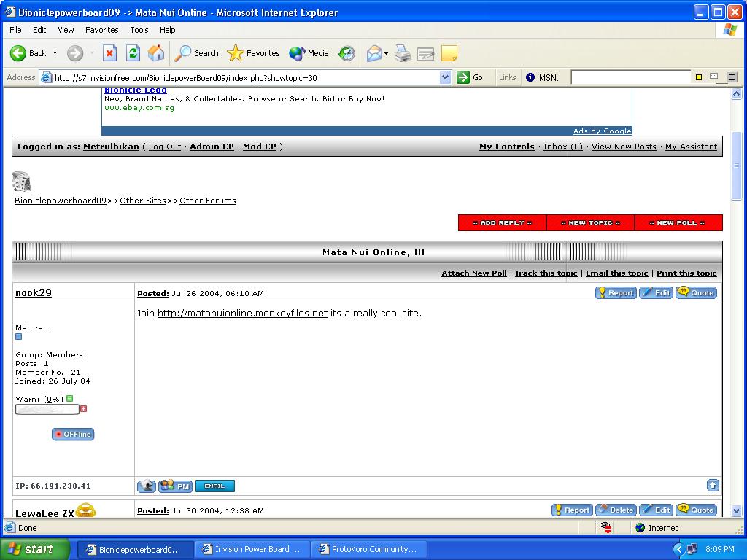Quote nook29's post
The height and width of the screenshot is (560, 747).
coord(696,292)
